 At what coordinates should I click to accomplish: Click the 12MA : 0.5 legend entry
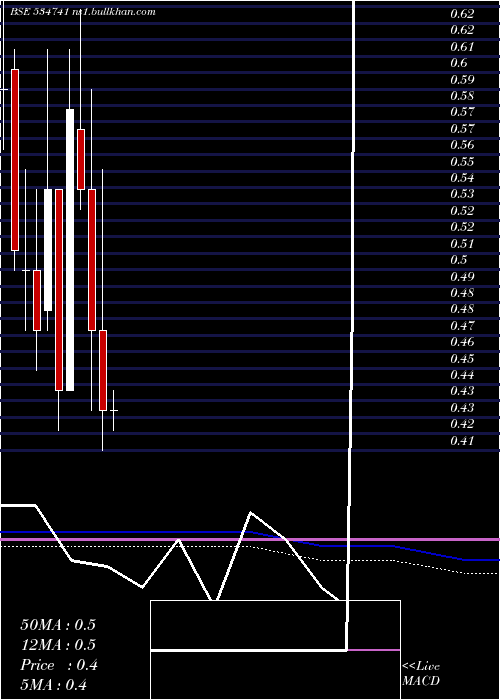click(58, 645)
